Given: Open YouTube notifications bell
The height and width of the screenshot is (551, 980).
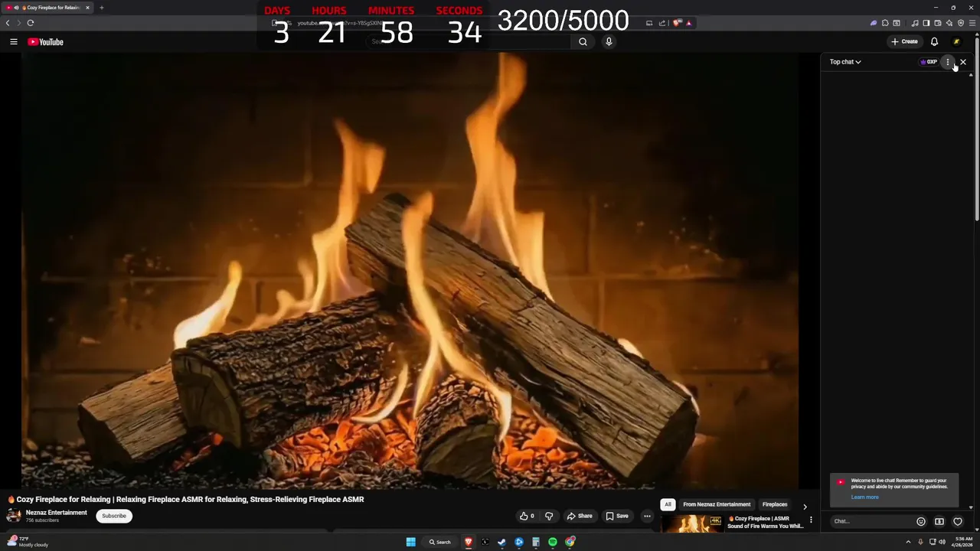Looking at the screenshot, I should [x=934, y=42].
